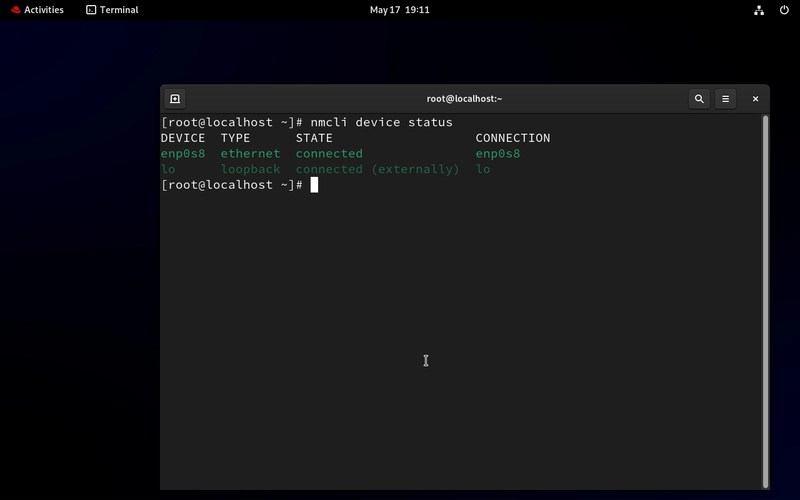The width and height of the screenshot is (800, 500).
Task: Open the clock showing May 17 19:11
Action: [x=399, y=10]
